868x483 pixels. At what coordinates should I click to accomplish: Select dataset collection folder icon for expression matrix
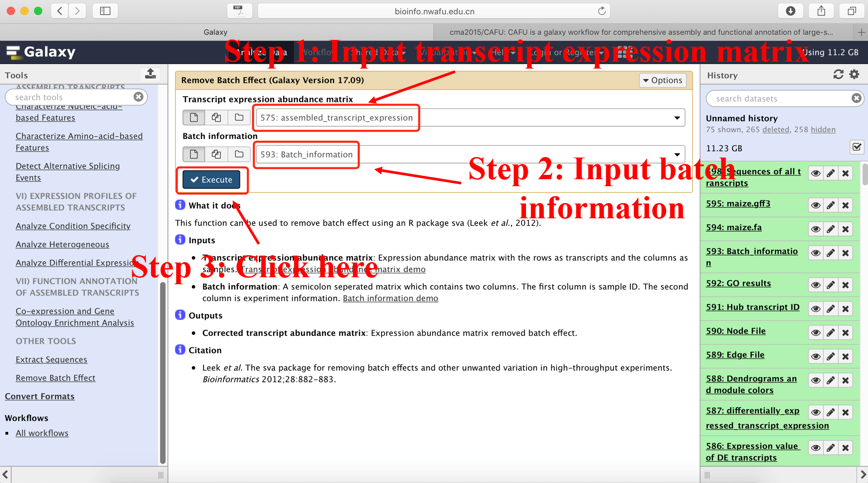239,117
